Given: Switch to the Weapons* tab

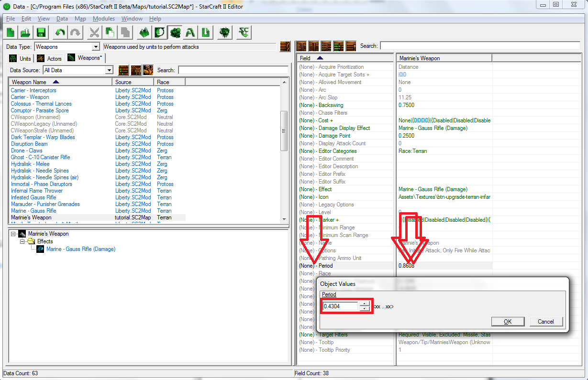Looking at the screenshot, I should [x=85, y=58].
